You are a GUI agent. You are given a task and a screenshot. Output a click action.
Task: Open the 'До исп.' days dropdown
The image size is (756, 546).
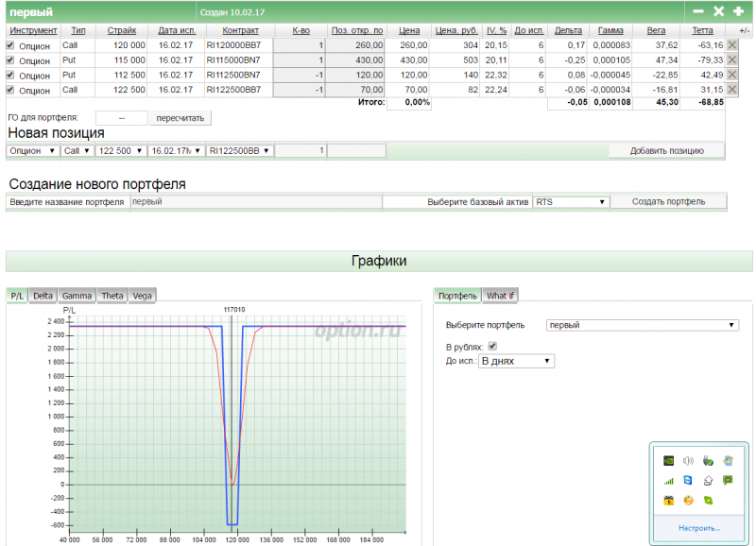pyautogui.click(x=516, y=361)
